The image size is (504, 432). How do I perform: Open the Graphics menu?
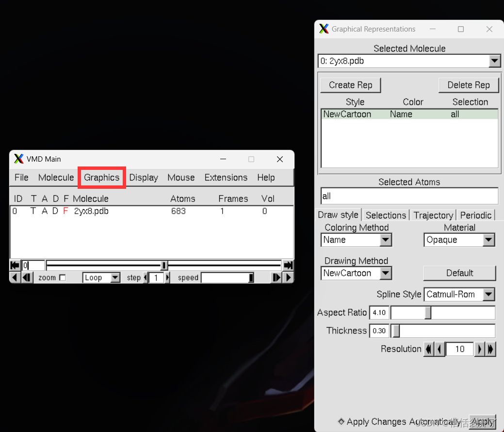pos(101,178)
